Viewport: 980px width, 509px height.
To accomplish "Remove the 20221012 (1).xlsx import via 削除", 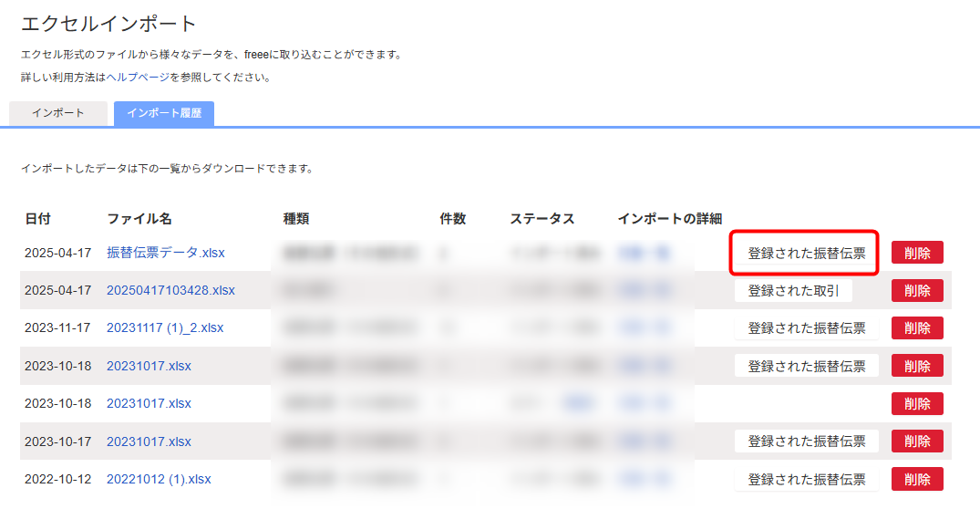I will 917,480.
